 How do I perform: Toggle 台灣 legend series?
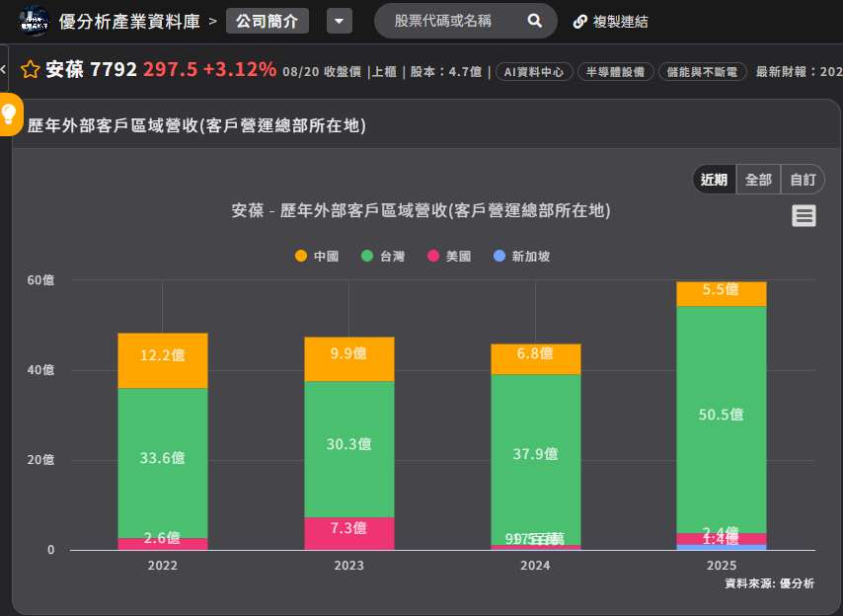pyautogui.click(x=383, y=257)
